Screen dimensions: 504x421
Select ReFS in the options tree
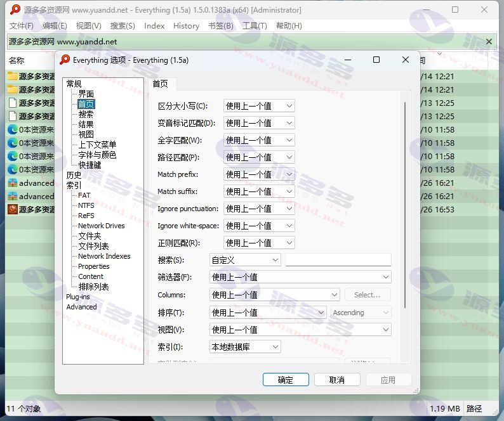86,216
